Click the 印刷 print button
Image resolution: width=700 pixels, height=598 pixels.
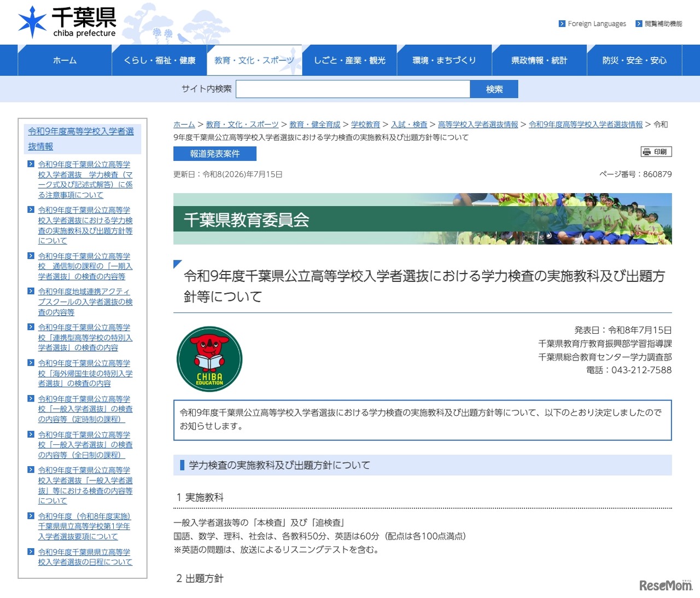[656, 152]
